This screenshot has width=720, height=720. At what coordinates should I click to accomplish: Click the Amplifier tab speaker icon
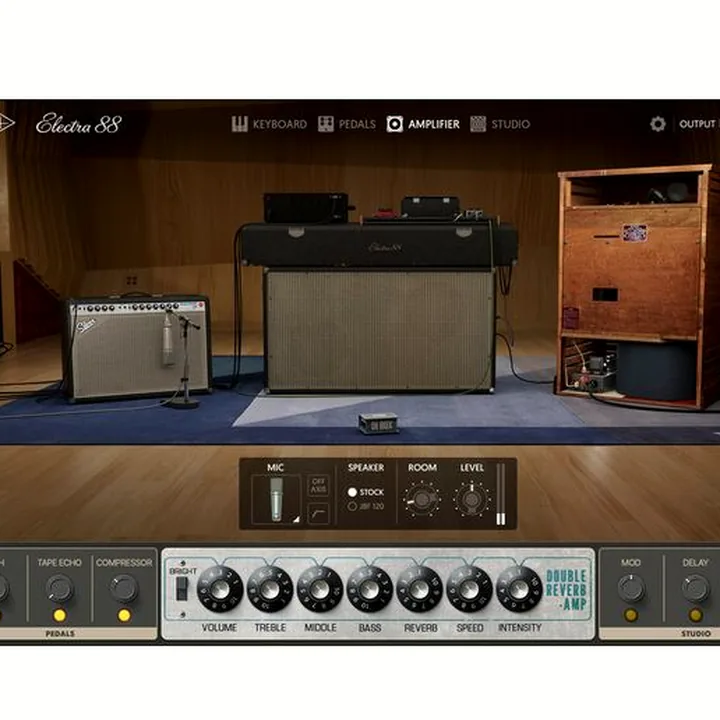[394, 124]
